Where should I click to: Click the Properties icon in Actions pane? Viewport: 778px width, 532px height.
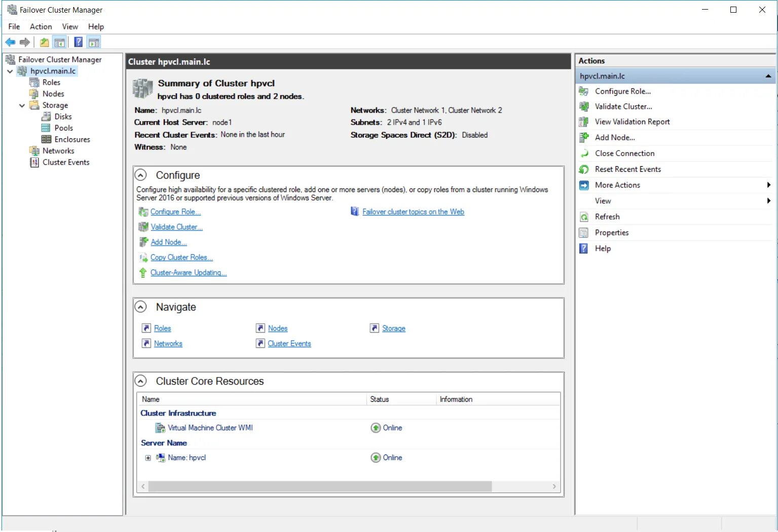click(x=584, y=233)
